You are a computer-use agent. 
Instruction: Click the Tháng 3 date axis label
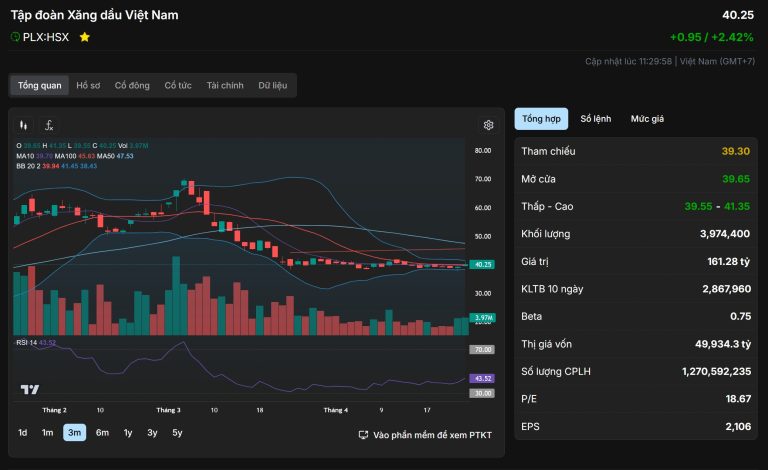(168, 410)
